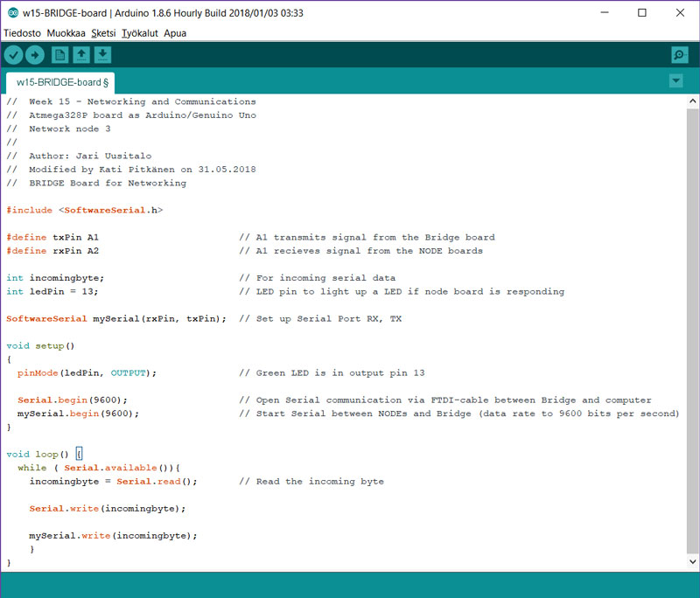Minimize the Arduino window
The width and height of the screenshot is (700, 598).
click(x=605, y=12)
